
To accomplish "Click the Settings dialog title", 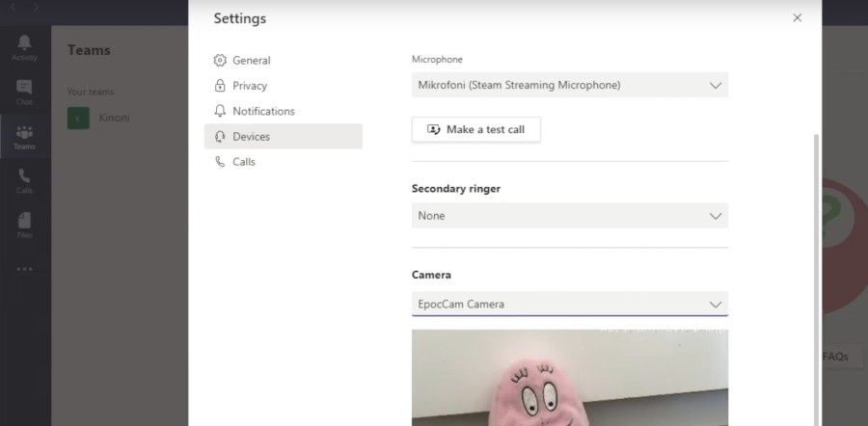I will point(240,18).
